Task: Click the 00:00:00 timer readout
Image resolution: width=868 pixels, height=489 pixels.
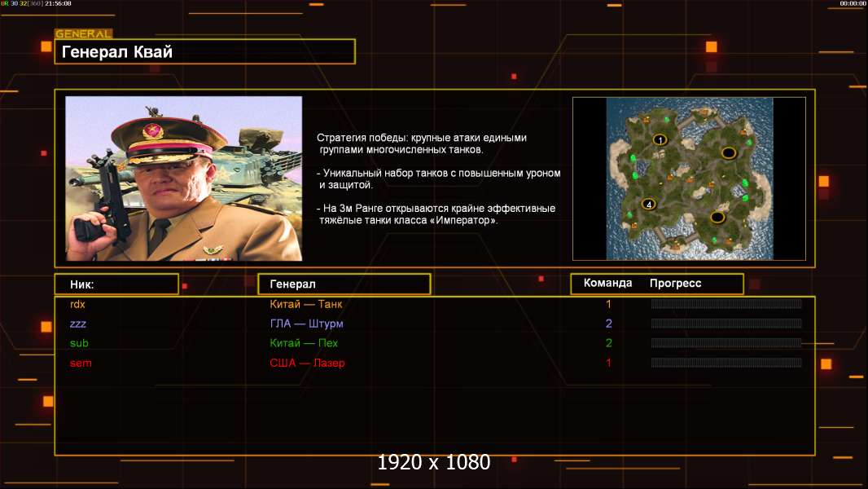Action: pyautogui.click(x=853, y=3)
